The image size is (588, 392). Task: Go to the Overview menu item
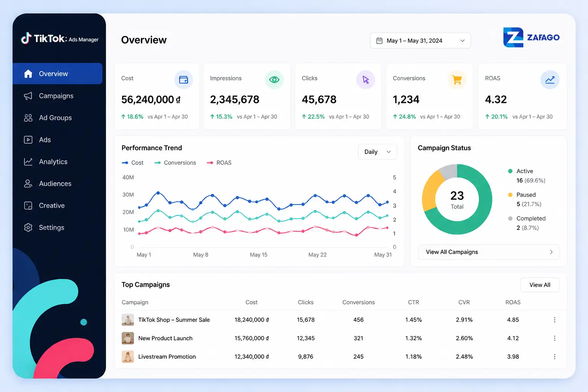(x=57, y=73)
